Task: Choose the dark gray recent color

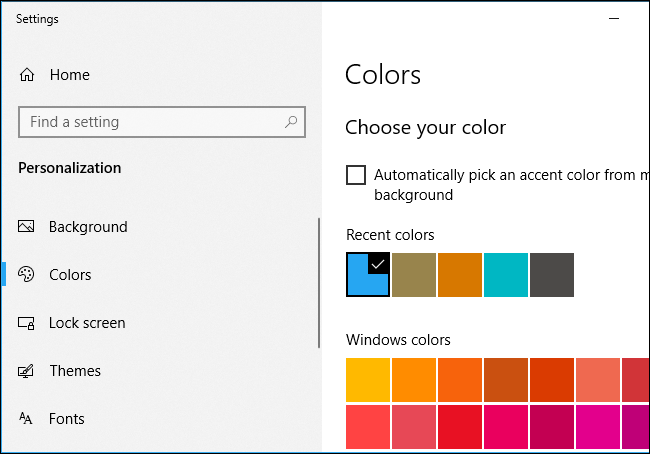Action: (x=552, y=274)
